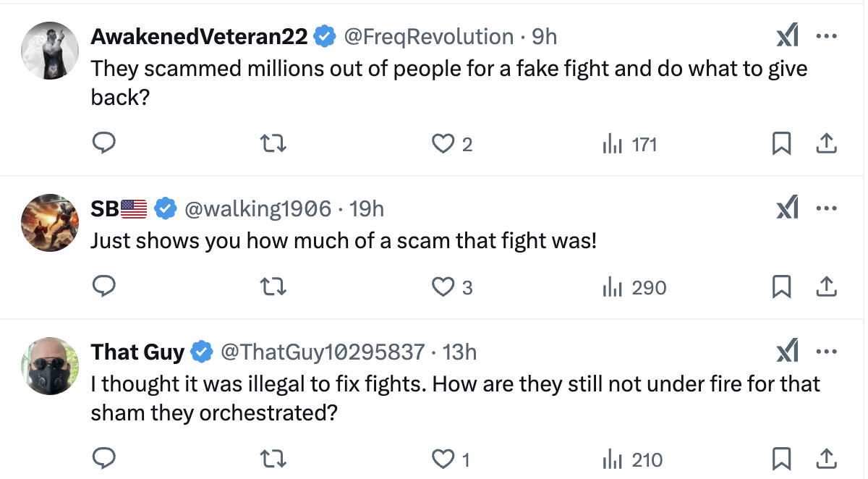Open more options on SB's tweet
The width and height of the screenshot is (868, 479).
[826, 208]
